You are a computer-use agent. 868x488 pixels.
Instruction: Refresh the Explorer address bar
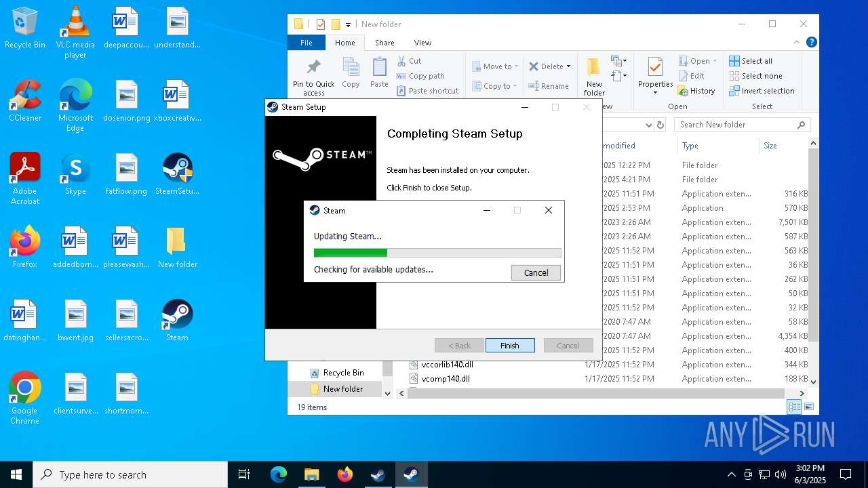pos(662,125)
